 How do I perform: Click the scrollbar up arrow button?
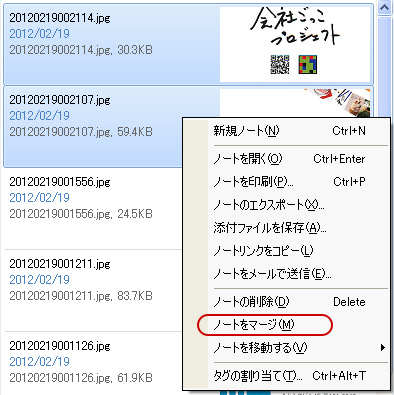click(384, 7)
